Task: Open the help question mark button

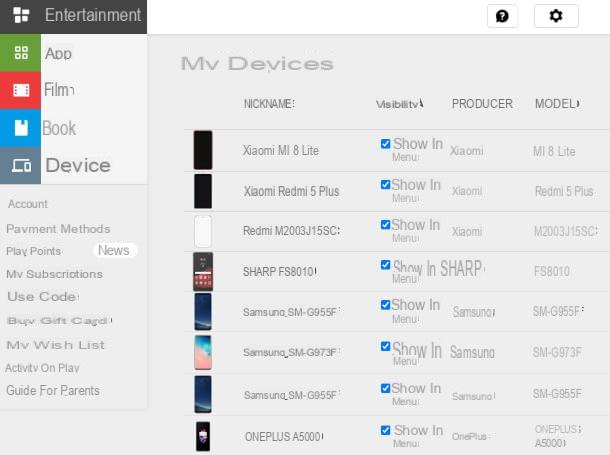Action: (x=502, y=16)
